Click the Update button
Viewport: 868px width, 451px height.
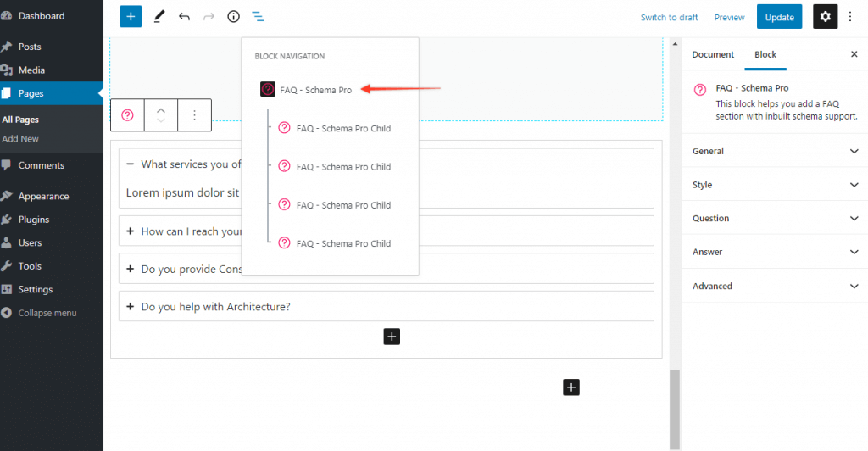[x=779, y=17]
